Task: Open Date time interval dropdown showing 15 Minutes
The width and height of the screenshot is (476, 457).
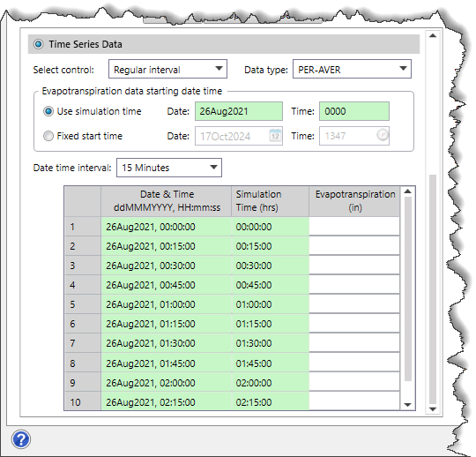Action: 169,168
